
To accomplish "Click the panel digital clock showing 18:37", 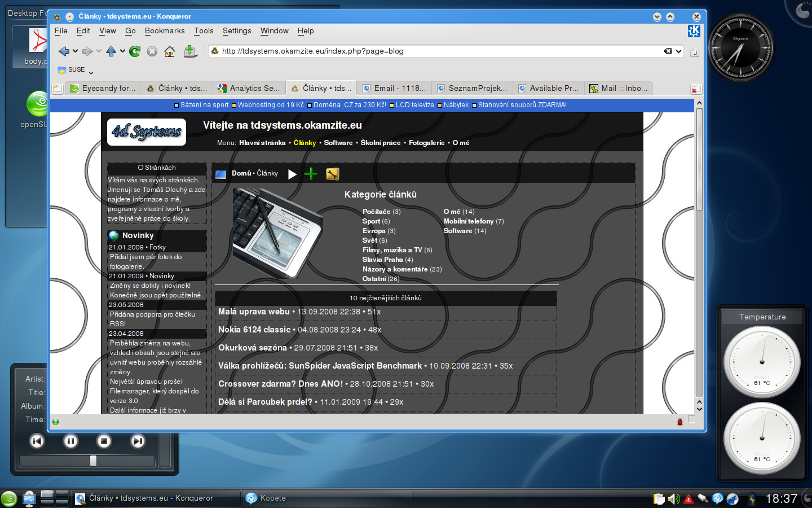I will pyautogui.click(x=781, y=498).
